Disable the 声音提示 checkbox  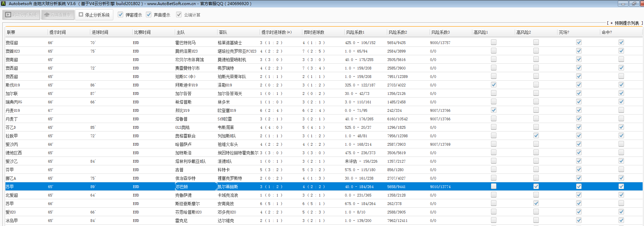149,15
